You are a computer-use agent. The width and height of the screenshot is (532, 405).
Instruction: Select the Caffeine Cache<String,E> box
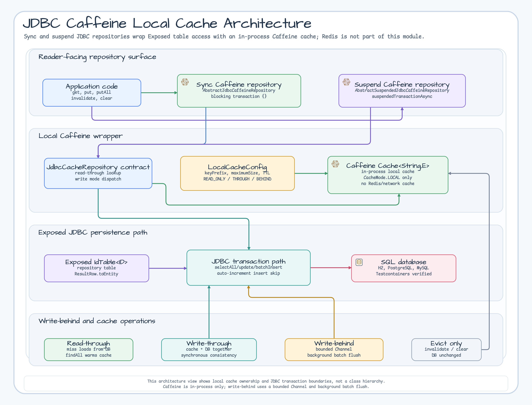click(x=388, y=175)
